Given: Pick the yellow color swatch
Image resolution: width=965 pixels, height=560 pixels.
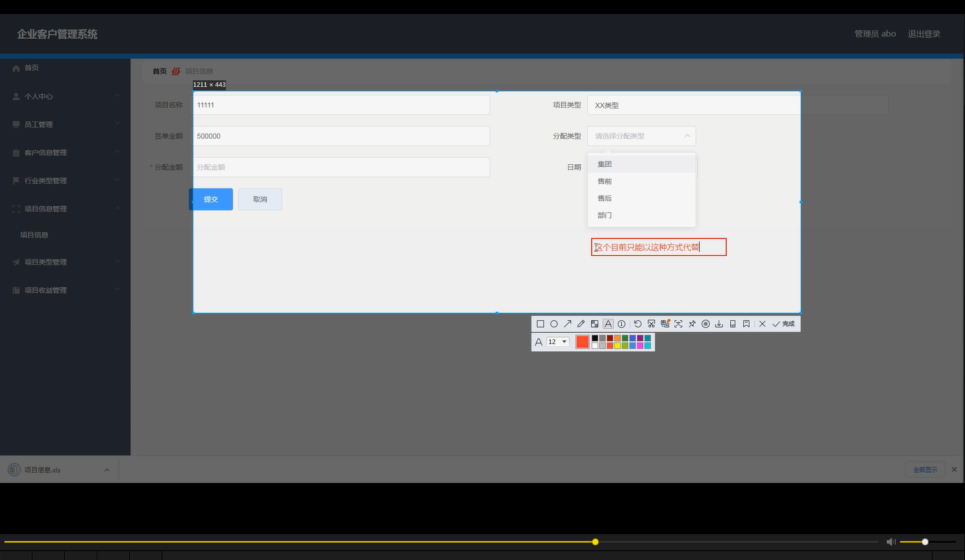Looking at the screenshot, I should pyautogui.click(x=617, y=346).
